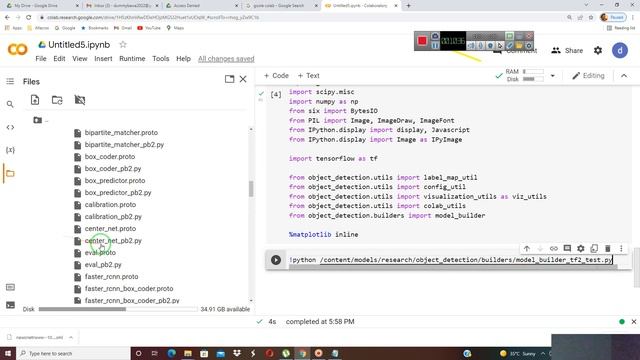640x360 pixels.
Task: Run the python model_builder cell
Action: click(276, 260)
